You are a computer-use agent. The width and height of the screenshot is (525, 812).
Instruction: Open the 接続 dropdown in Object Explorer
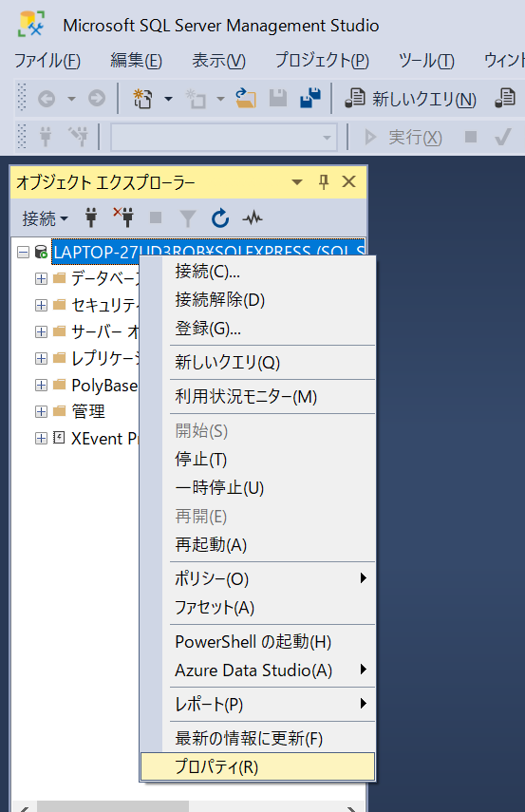tap(45, 218)
